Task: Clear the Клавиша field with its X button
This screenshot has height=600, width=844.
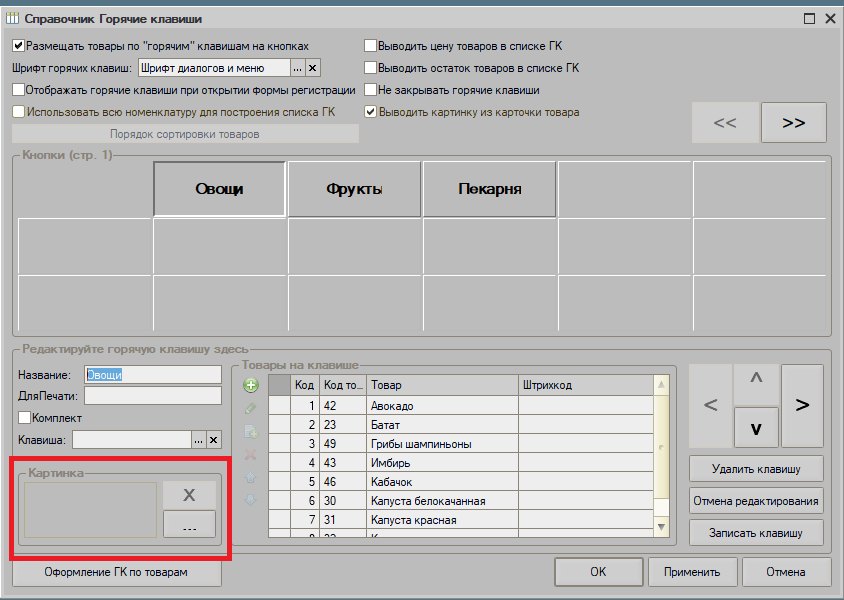Action: click(x=214, y=440)
